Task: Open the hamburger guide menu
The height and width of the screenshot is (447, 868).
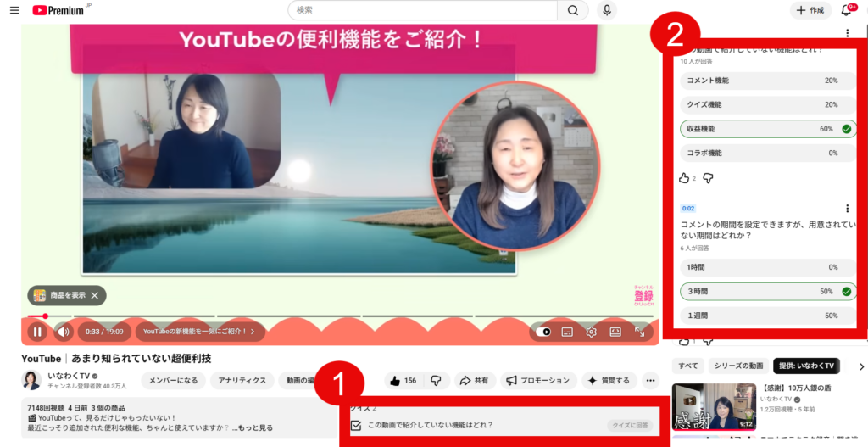Action: [14, 10]
